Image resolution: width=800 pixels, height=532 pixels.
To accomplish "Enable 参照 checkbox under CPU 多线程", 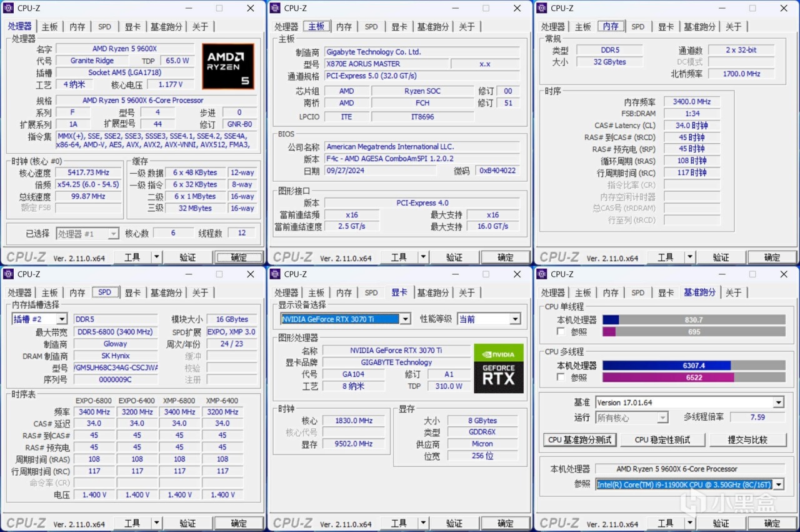I will click(561, 377).
